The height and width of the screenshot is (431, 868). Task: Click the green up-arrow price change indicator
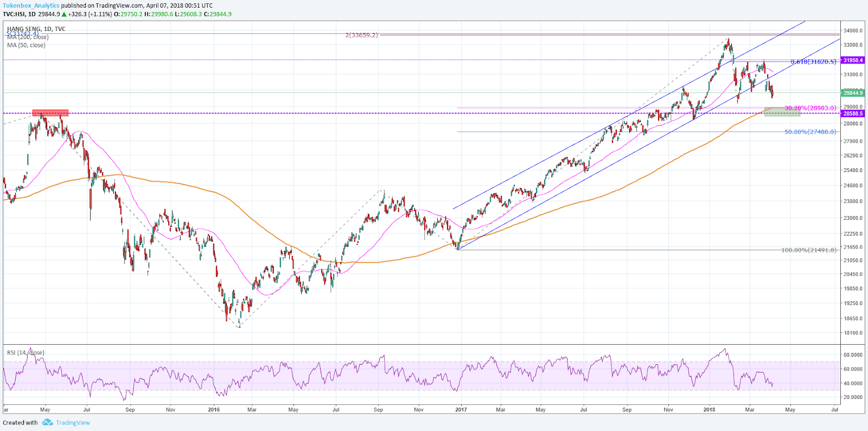point(64,14)
